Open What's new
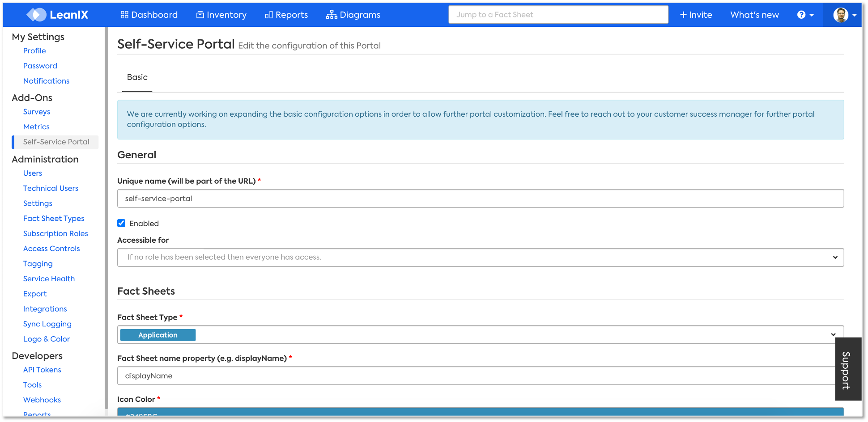The image size is (868, 422). coord(754,15)
